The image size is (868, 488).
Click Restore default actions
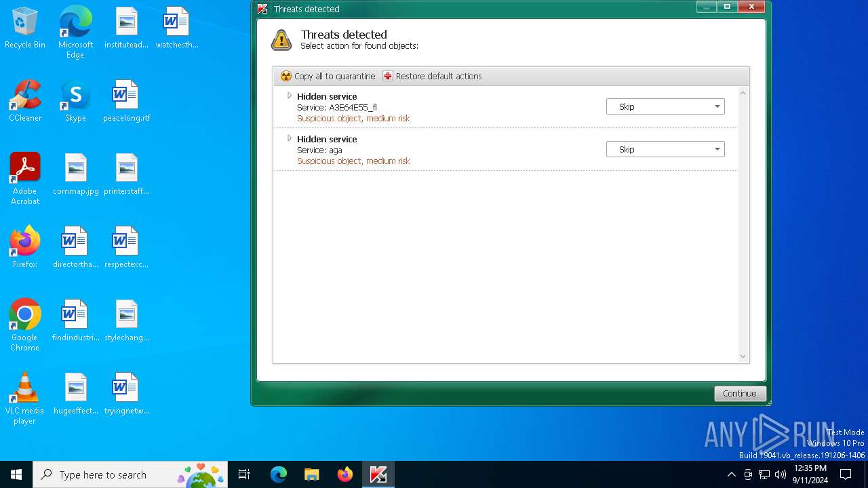[x=432, y=76]
